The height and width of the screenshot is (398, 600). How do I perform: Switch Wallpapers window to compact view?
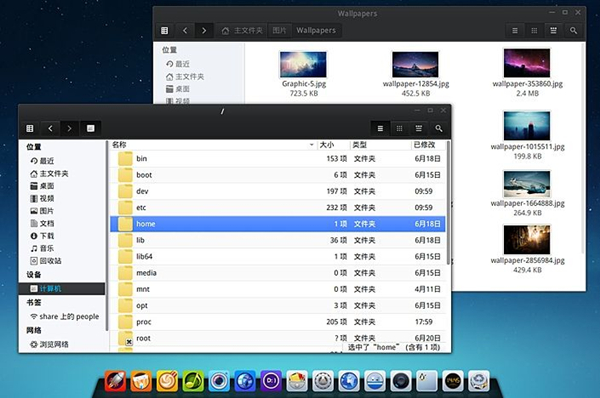[x=553, y=31]
